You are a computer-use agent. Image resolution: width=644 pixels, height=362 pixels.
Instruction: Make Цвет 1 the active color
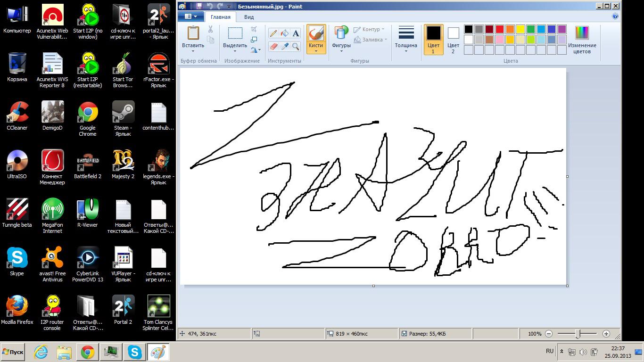pos(433,40)
